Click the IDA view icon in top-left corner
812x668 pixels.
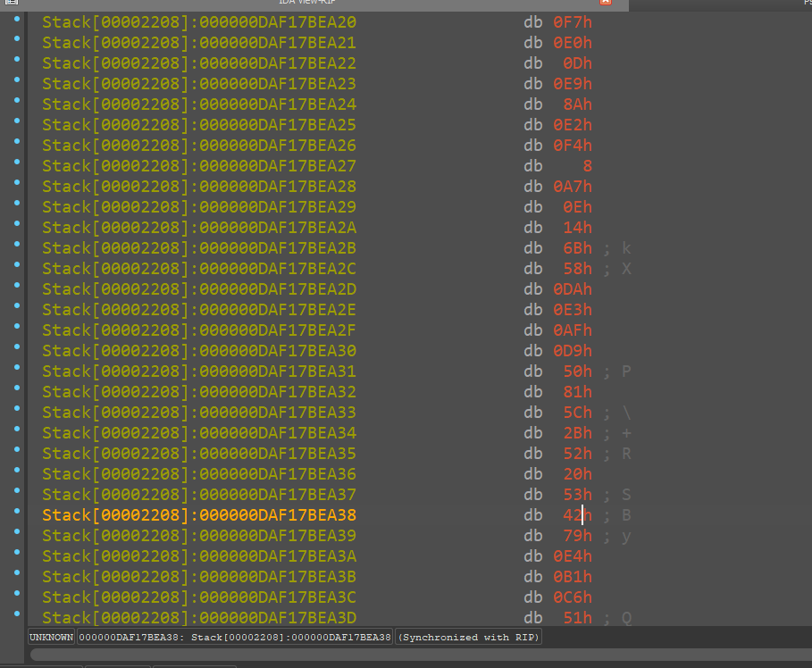click(x=12, y=3)
